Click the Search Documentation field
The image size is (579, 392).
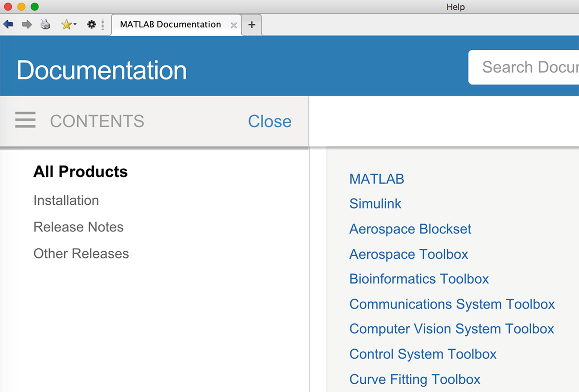(x=524, y=67)
